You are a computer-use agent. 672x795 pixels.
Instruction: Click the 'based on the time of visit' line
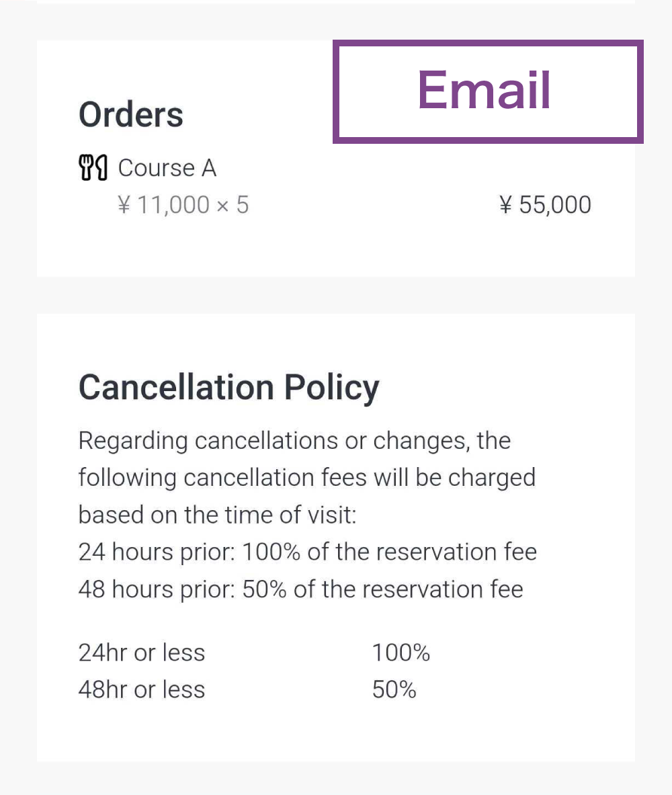click(217, 515)
